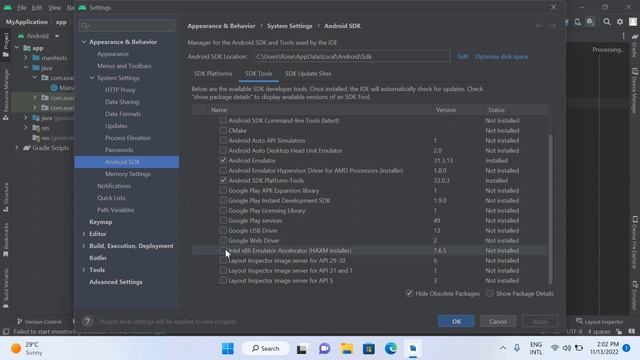Select the SDK Tools tab
Screen dimensions: 640x360
pyautogui.click(x=258, y=73)
